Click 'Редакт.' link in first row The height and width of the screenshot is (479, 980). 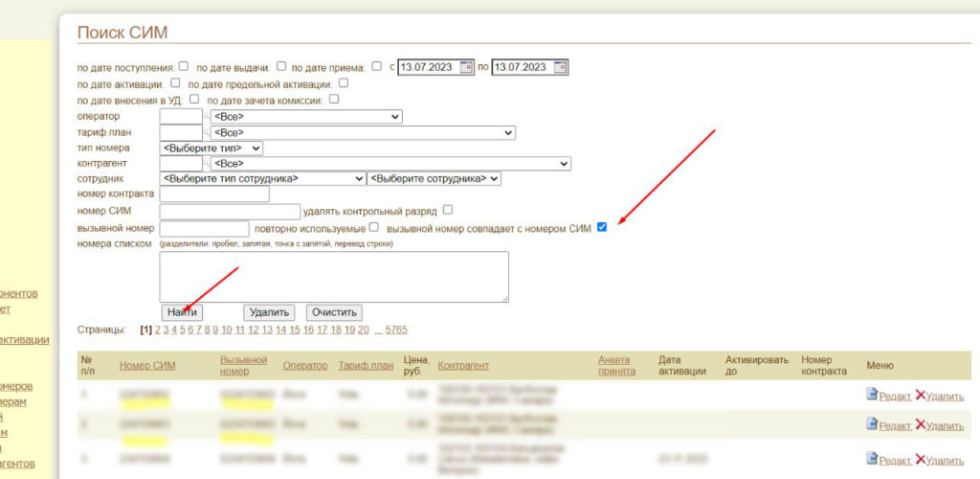pyautogui.click(x=896, y=397)
